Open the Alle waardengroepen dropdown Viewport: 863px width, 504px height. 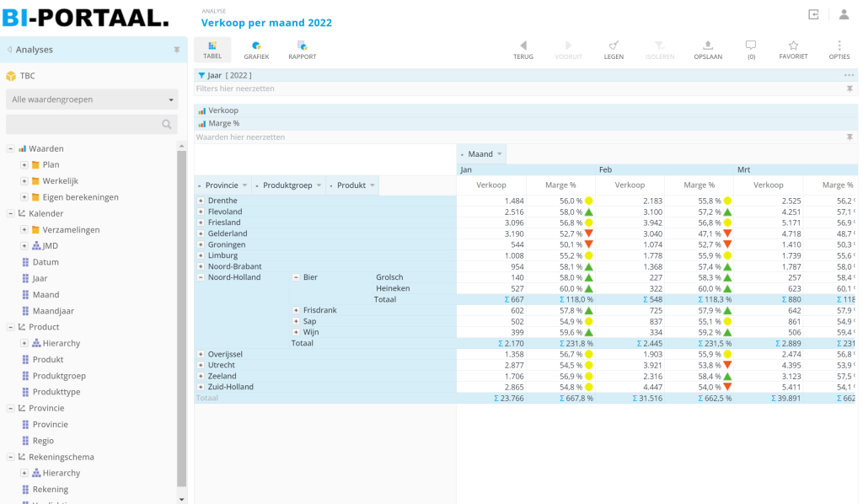coord(92,99)
